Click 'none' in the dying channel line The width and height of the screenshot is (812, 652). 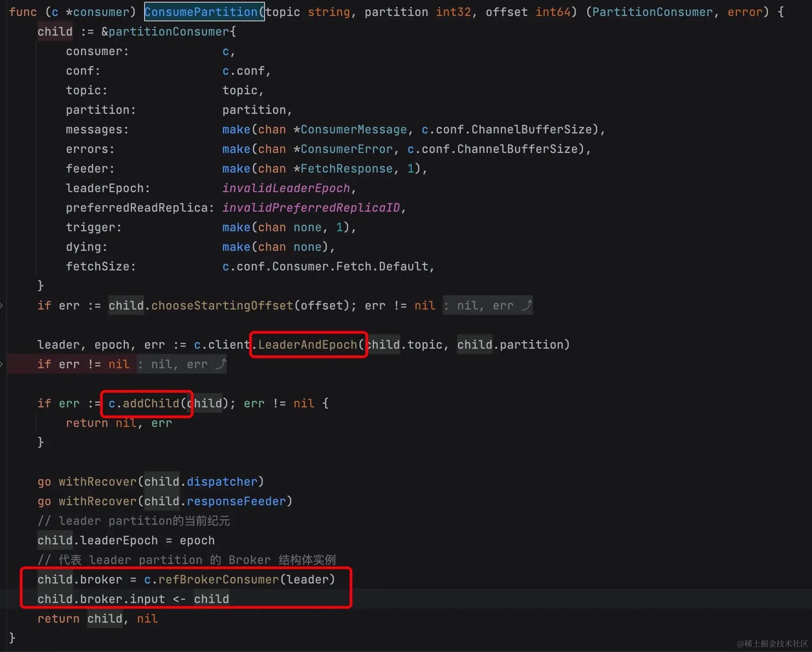[x=307, y=247]
